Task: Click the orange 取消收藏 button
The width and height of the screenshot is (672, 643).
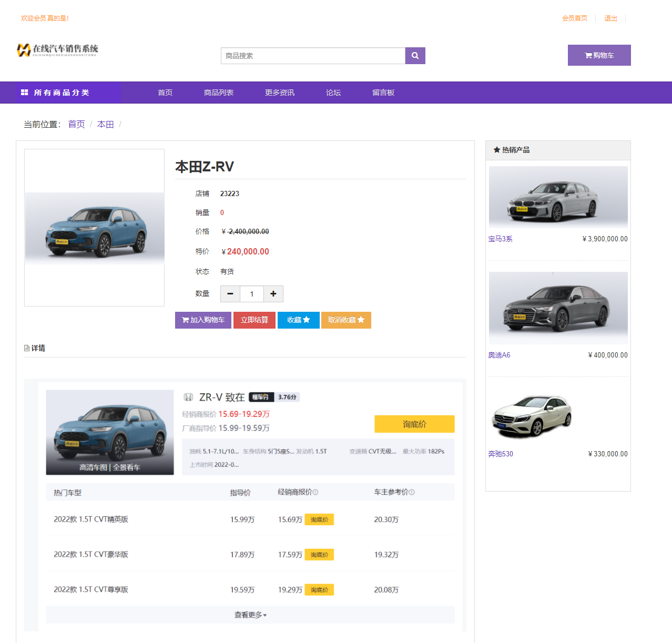Action: pos(346,320)
